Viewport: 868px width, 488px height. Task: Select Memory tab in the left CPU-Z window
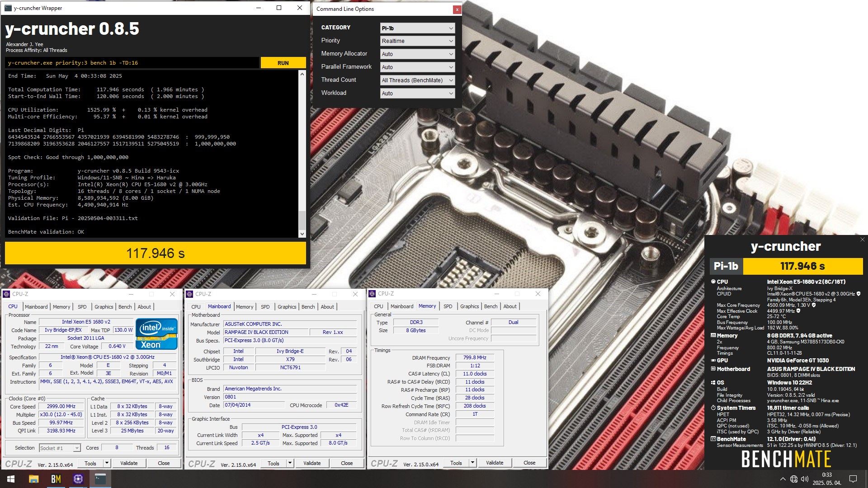[x=61, y=307]
